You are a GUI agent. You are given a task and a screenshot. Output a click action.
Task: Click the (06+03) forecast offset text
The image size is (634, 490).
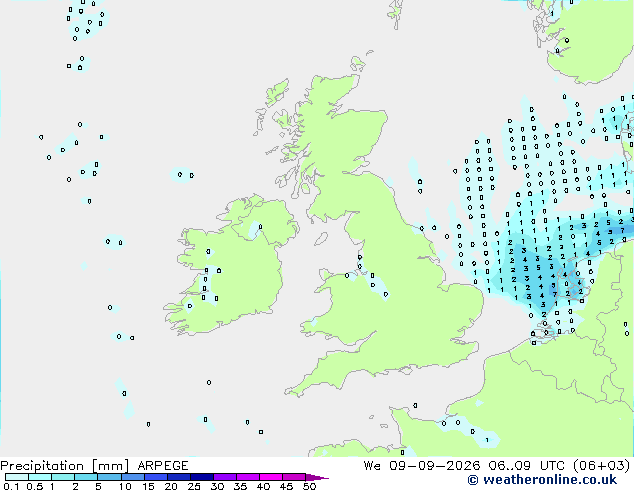[602, 466]
